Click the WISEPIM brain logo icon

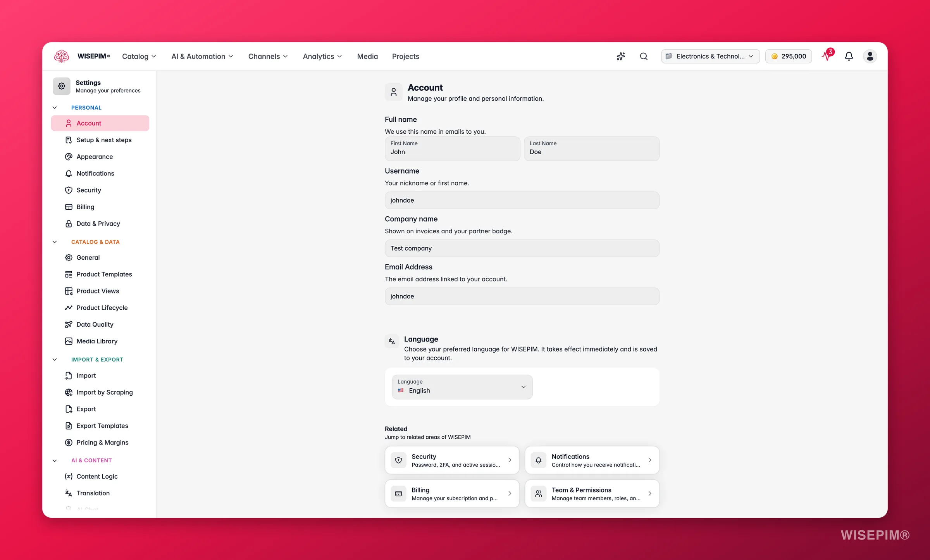62,56
